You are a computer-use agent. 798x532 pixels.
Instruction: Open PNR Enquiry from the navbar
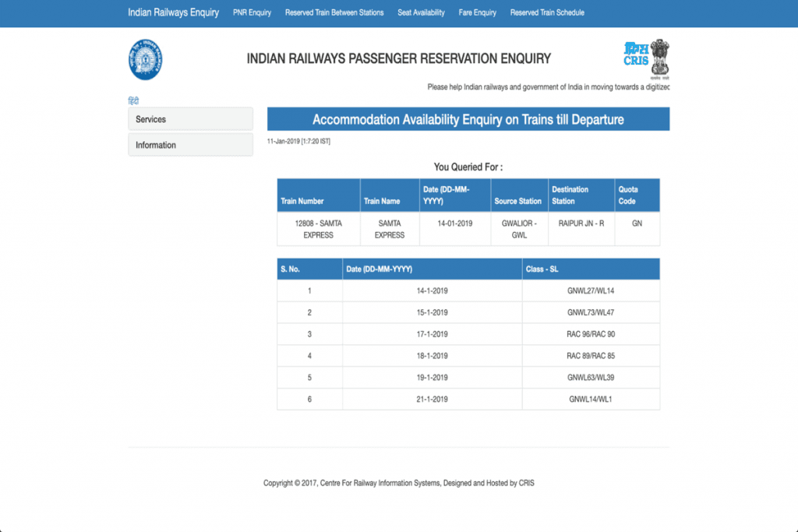click(252, 12)
